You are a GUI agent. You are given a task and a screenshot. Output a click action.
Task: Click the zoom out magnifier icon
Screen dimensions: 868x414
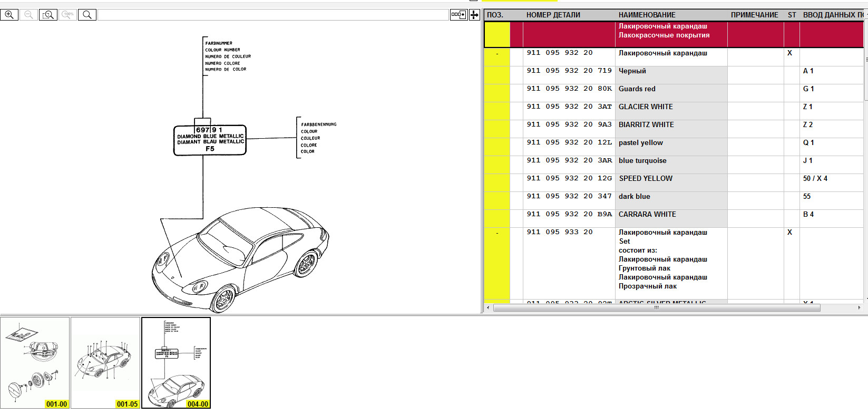28,15
